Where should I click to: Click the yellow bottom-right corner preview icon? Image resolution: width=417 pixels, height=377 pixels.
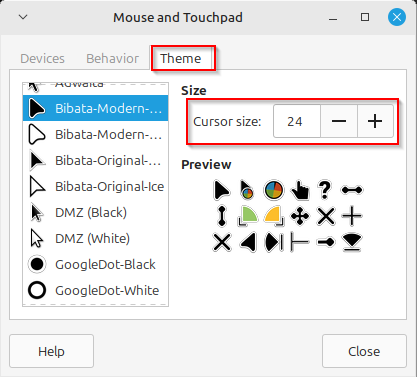[274, 216]
